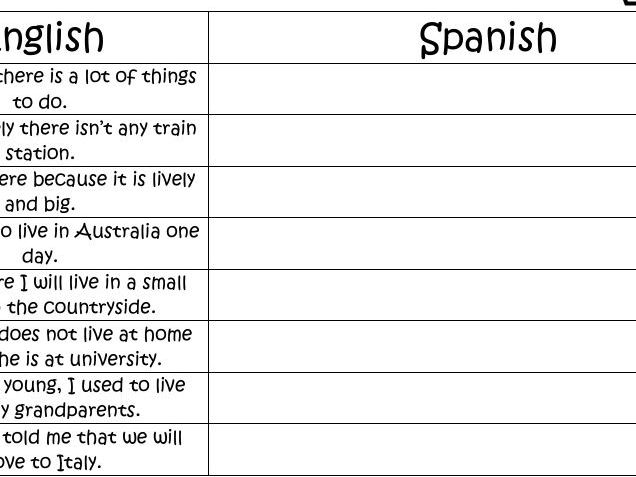The width and height of the screenshot is (636, 477).
Task: Click the text 'the countryside.'
Action: pos(81,307)
